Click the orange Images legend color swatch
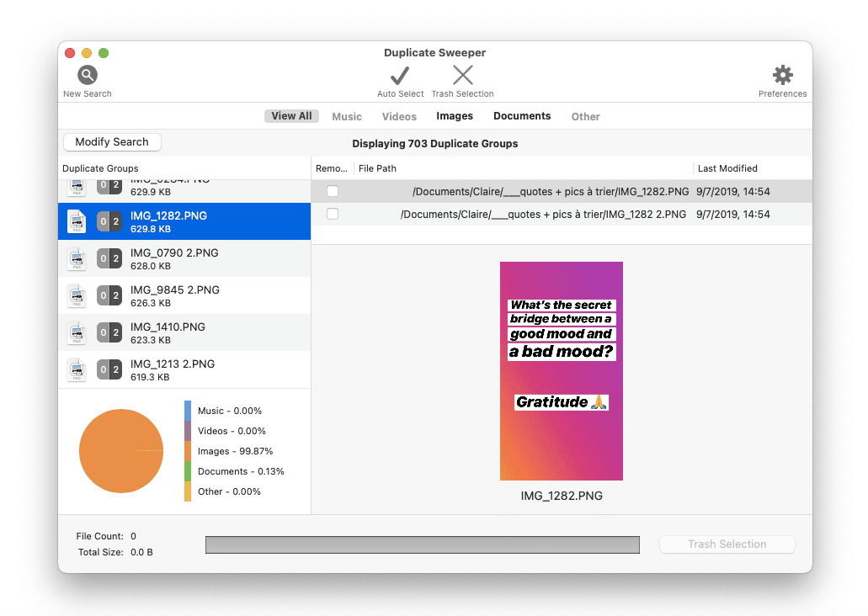Image resolution: width=868 pixels, height=616 pixels. [x=188, y=451]
